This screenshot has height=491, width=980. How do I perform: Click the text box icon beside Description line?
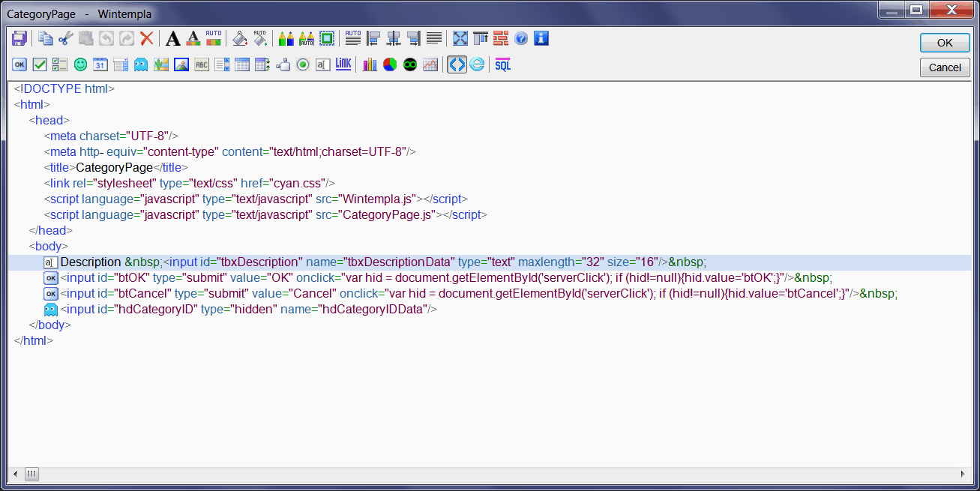pos(51,262)
